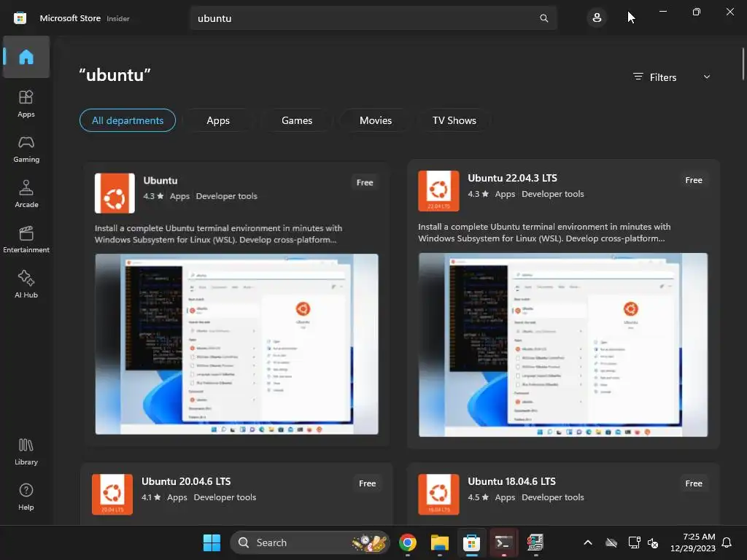Click the Microsoft Store logo icon

pyautogui.click(x=20, y=18)
